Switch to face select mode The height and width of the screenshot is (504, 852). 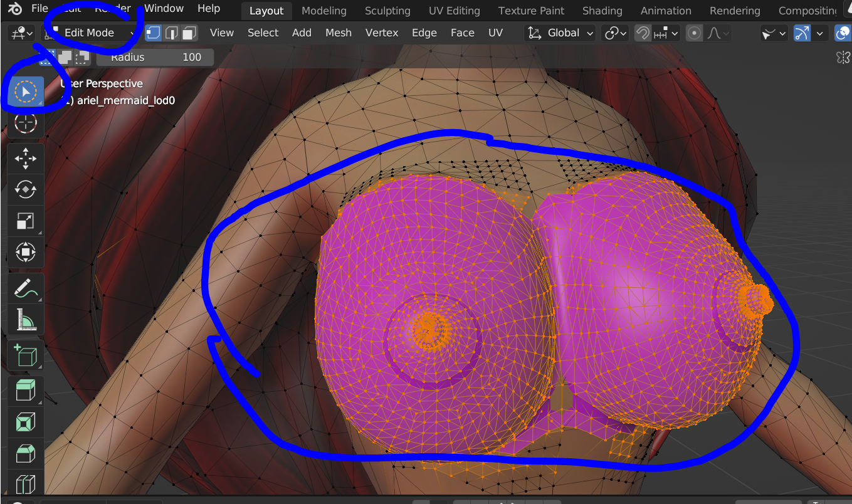pyautogui.click(x=189, y=33)
